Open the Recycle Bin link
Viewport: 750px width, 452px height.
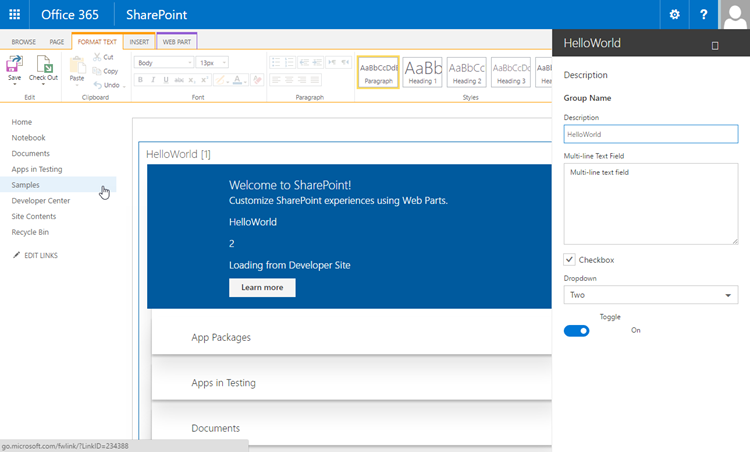point(30,232)
